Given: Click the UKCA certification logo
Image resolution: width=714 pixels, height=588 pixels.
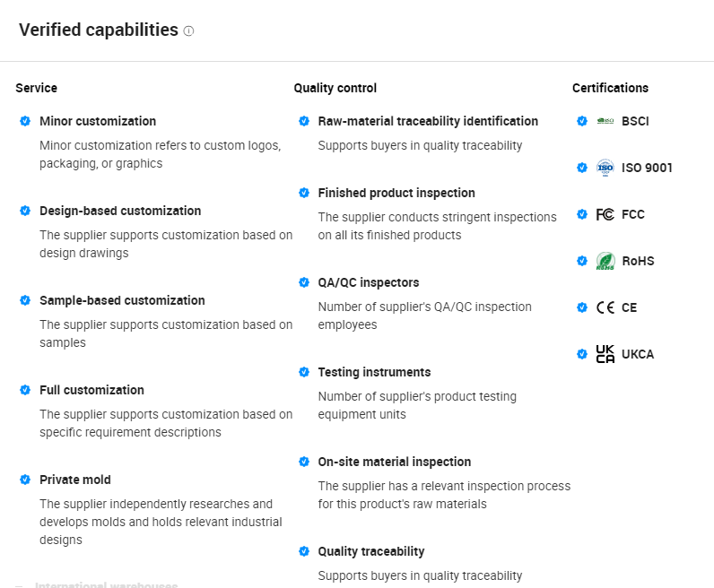Looking at the screenshot, I should click(605, 354).
